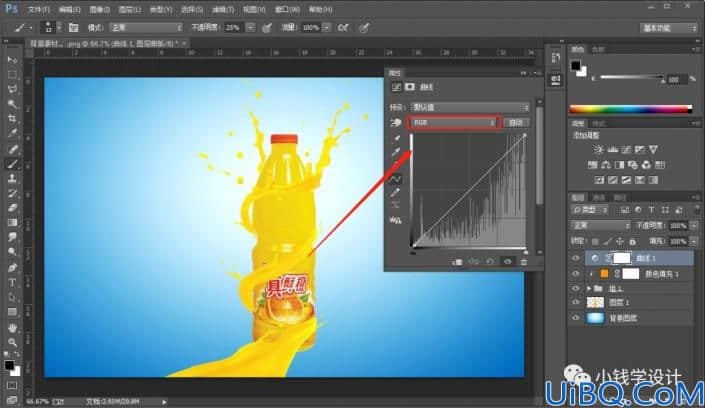Screen dimensions: 705x408
Task: Select the History Brush tool
Action: (x=12, y=193)
